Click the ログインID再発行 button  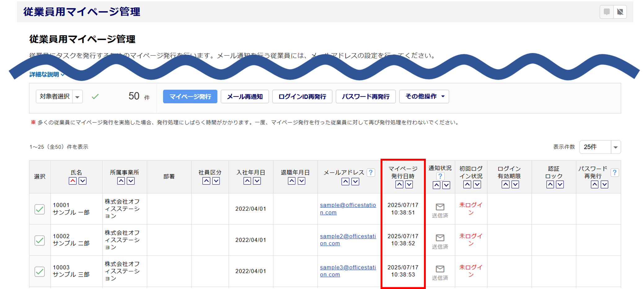point(302,97)
